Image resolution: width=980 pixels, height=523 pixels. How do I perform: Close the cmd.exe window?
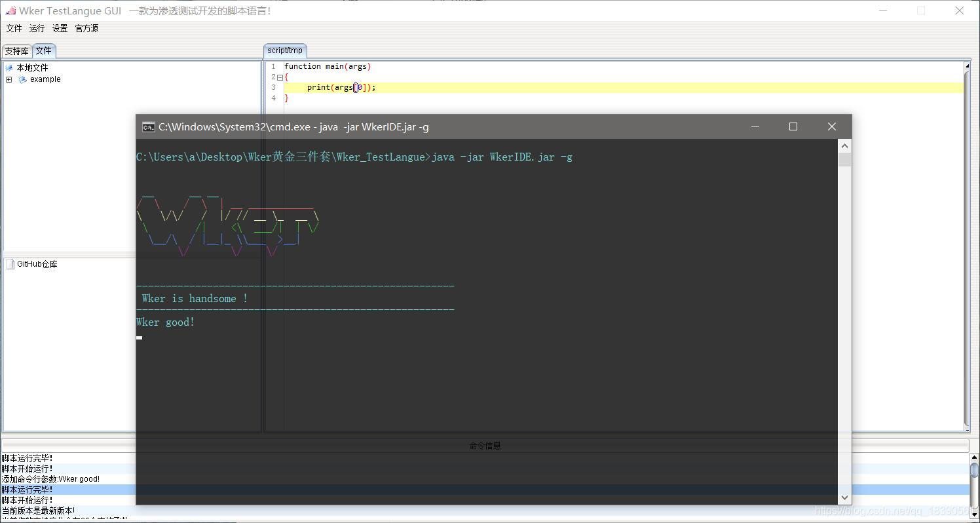pos(832,126)
